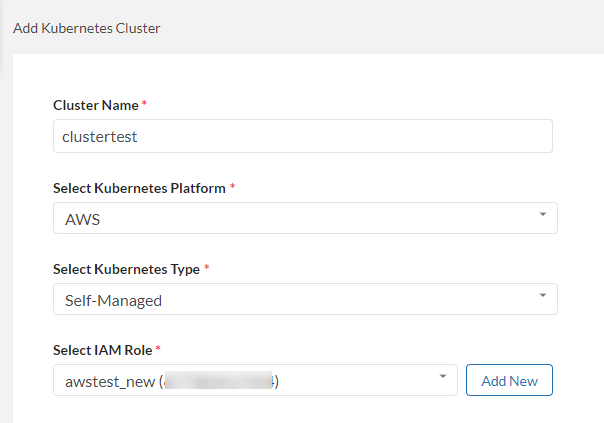Click the selected AWS value

(82, 219)
